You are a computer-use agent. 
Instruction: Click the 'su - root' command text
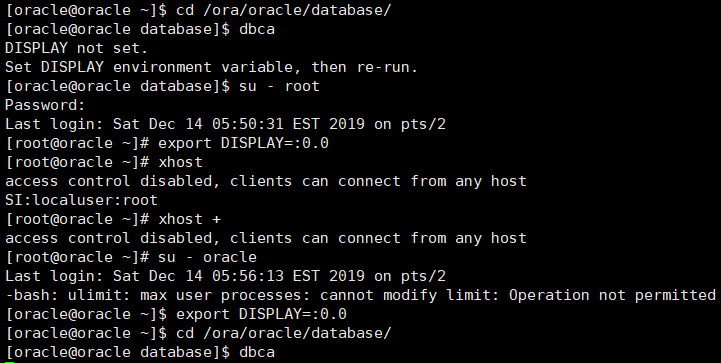pyautogui.click(x=279, y=86)
